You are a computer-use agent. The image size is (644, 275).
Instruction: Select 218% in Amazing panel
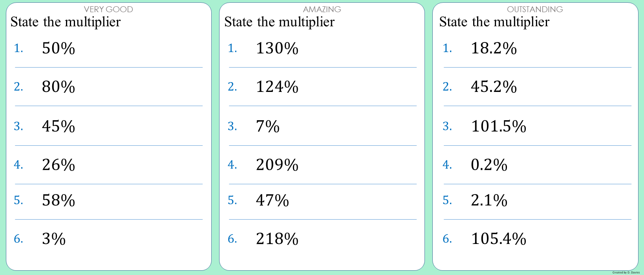pyautogui.click(x=277, y=239)
